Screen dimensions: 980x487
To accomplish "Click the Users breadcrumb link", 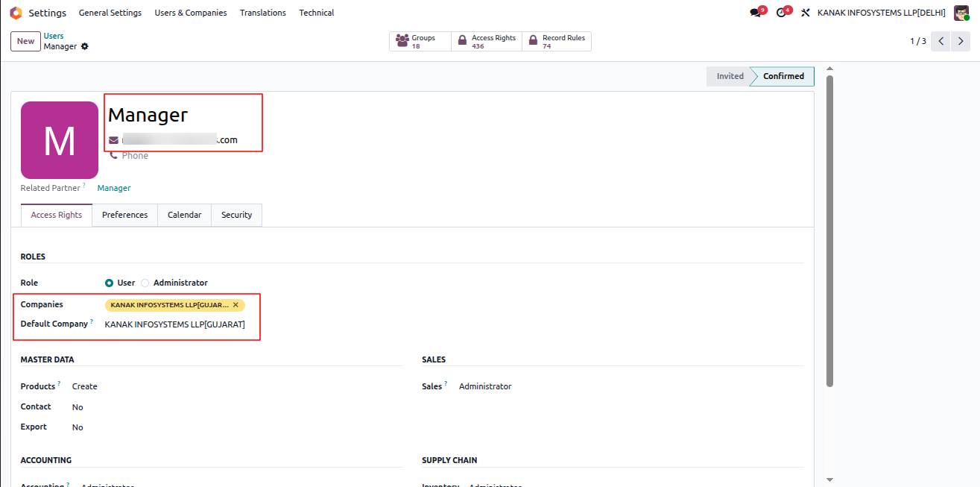I will click(54, 36).
